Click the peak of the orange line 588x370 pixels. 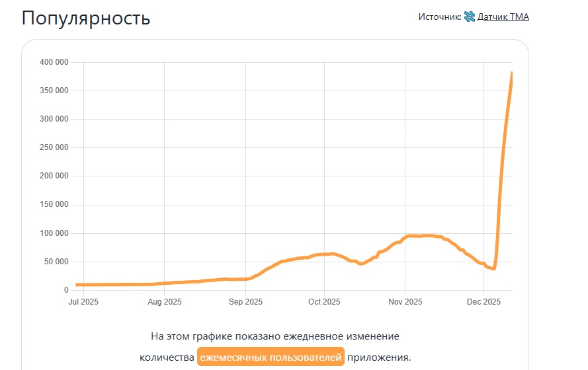click(512, 73)
